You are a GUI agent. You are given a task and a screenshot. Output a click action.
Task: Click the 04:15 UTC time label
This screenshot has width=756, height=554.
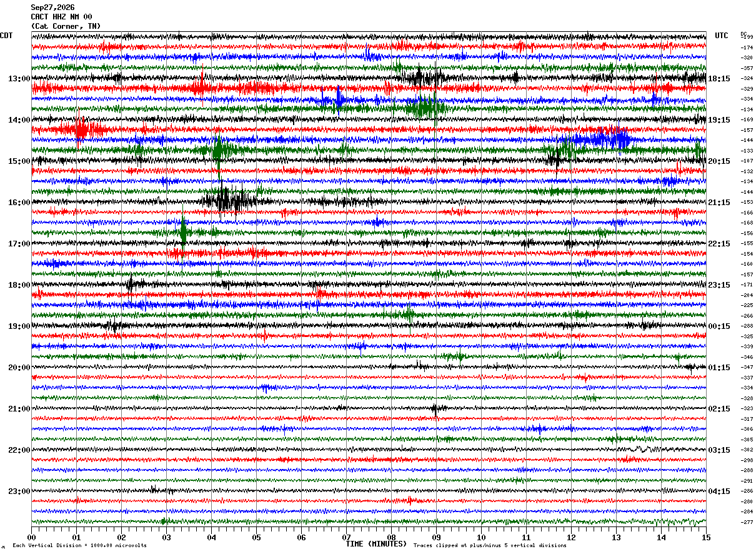[719, 491]
